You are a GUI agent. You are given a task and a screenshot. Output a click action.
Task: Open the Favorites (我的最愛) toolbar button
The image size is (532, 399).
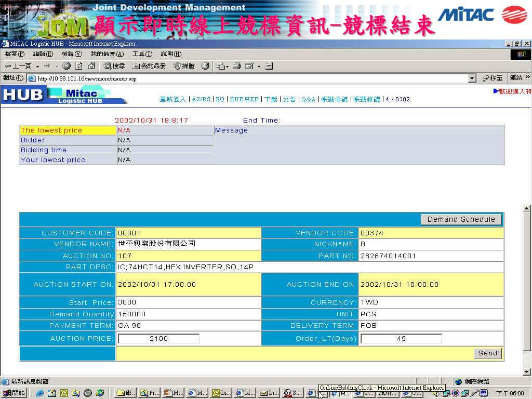(149, 66)
